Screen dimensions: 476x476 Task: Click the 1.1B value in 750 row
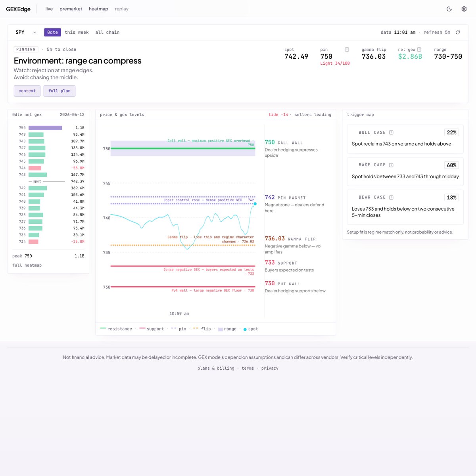(x=80, y=128)
